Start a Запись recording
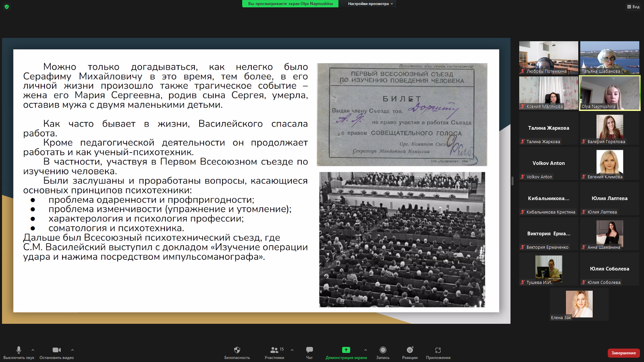Screen dimensions: 644x362 click(383, 352)
